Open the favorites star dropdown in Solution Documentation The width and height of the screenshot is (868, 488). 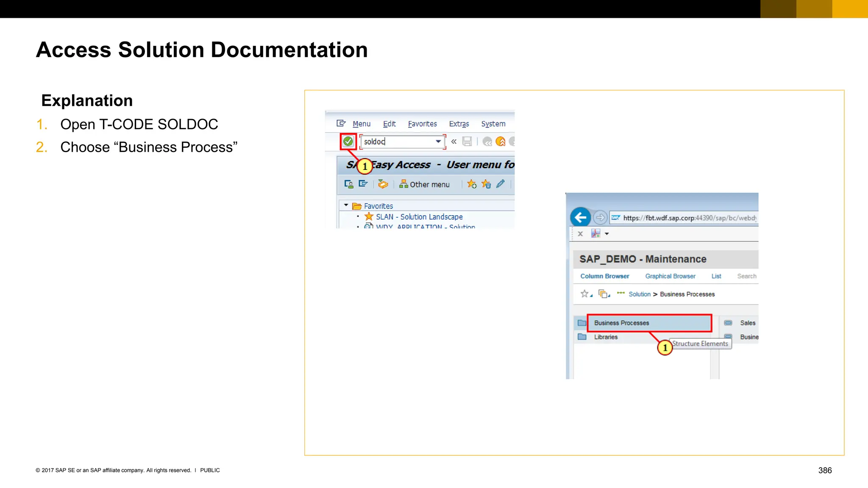tap(587, 294)
